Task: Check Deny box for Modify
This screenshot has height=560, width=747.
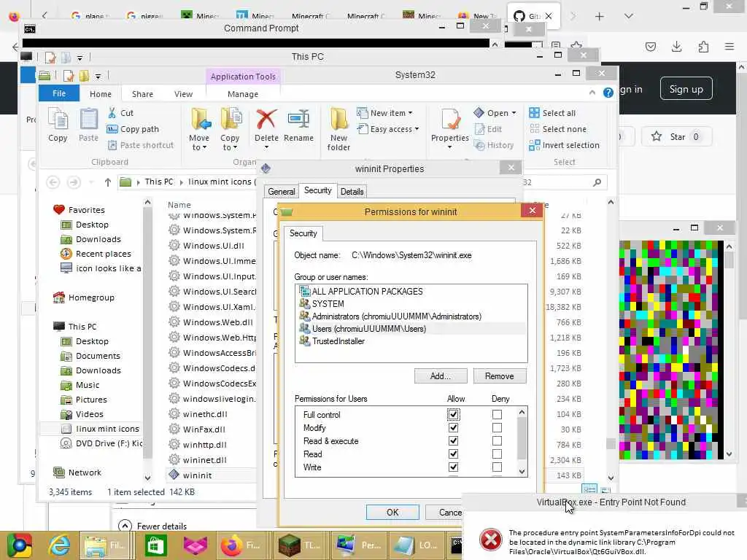Action: pyautogui.click(x=497, y=427)
